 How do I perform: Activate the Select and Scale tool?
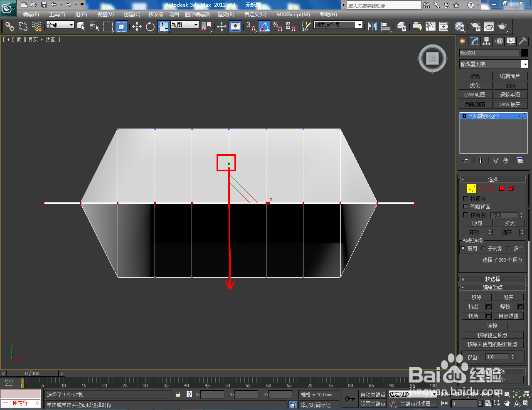163,27
